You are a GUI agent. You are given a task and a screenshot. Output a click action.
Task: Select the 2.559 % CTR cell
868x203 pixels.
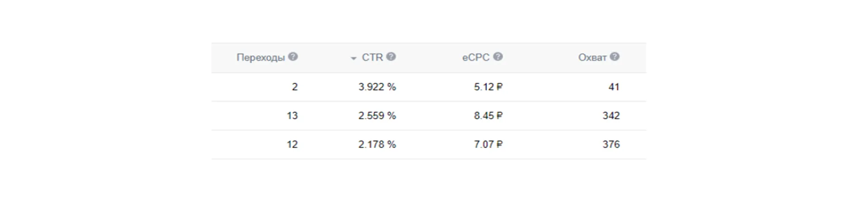[x=377, y=116]
